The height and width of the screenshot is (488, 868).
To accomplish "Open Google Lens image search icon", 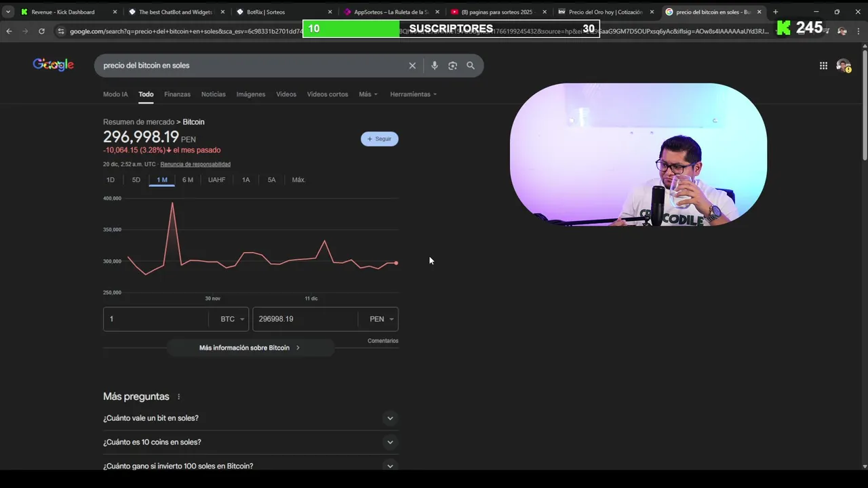I will click(452, 66).
